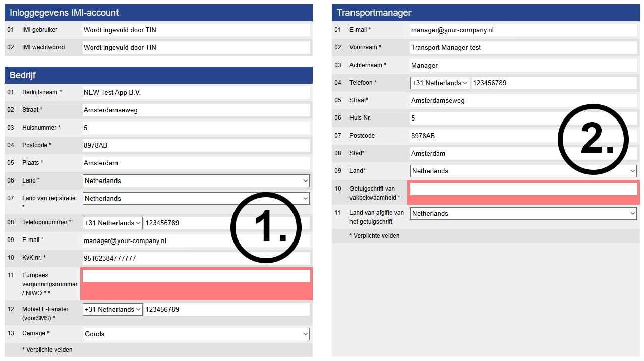The width and height of the screenshot is (644, 361).
Task: Open the Carriage dropdown showing Goods
Action: pos(196,334)
